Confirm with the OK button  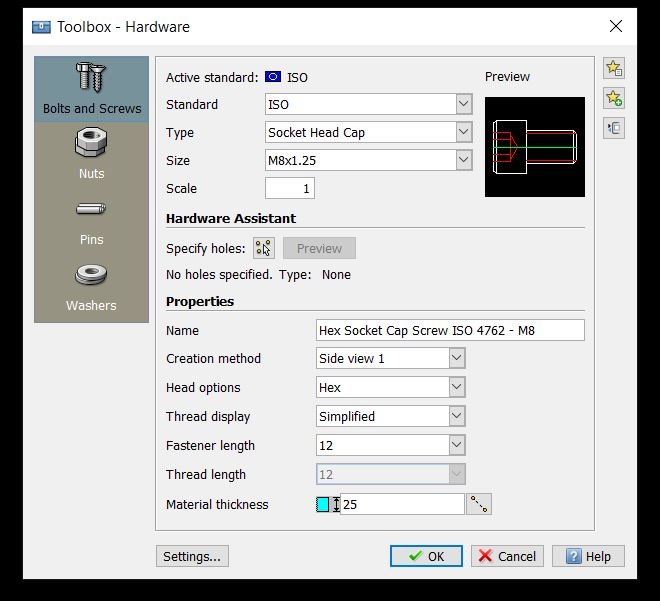(426, 556)
